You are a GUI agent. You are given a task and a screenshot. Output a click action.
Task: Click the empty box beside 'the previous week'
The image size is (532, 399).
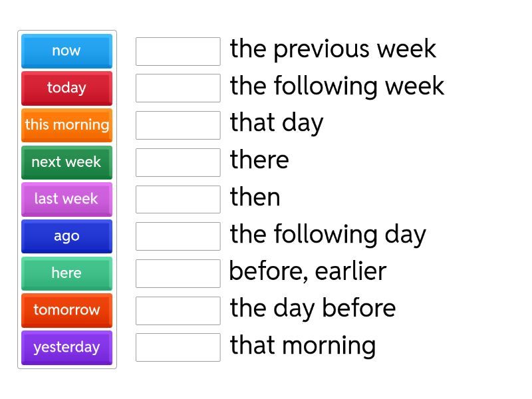pyautogui.click(x=178, y=51)
